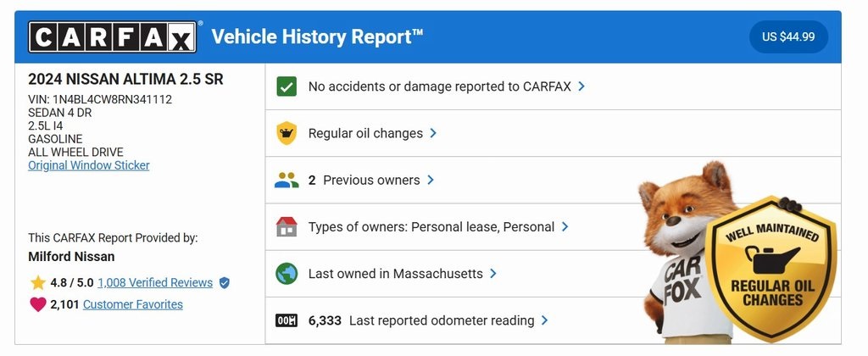
Task: Click the yellow oil change shield icon
Action: point(287,133)
